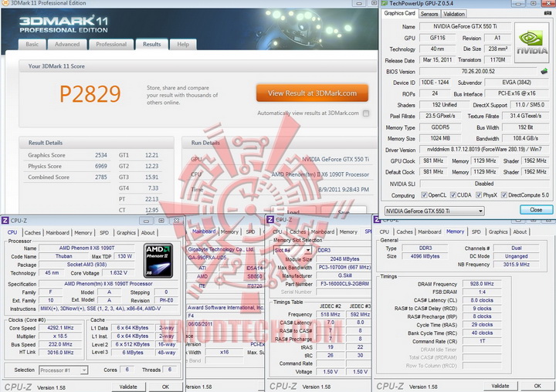Open the Processor #1 selection dropdown

63,370
